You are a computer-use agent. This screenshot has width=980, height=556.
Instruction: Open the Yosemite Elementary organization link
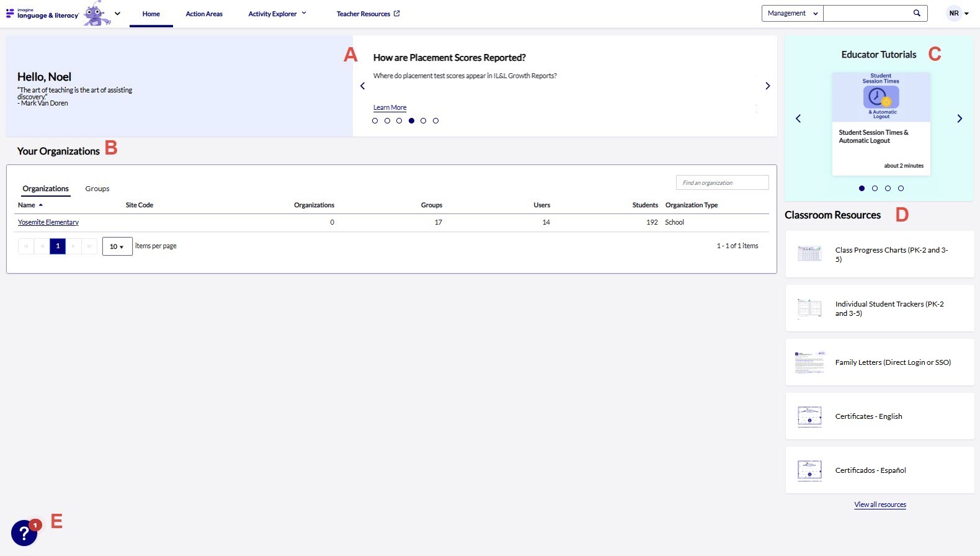48,222
